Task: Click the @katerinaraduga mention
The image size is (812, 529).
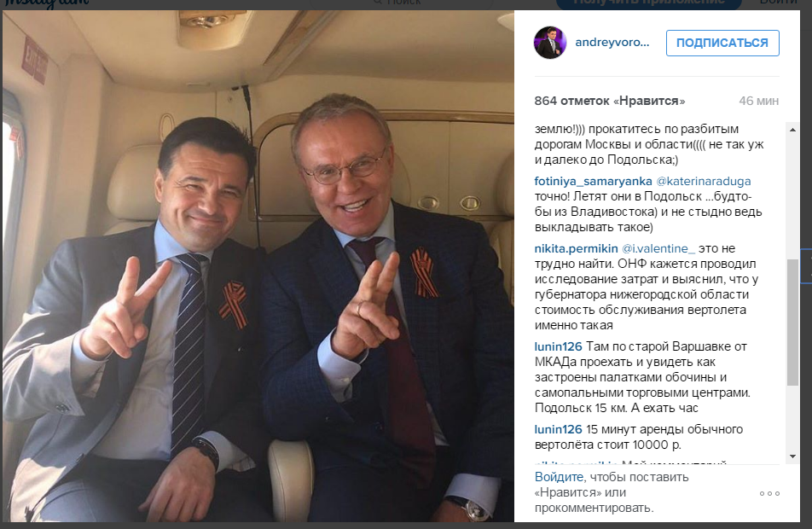Action: (703, 182)
